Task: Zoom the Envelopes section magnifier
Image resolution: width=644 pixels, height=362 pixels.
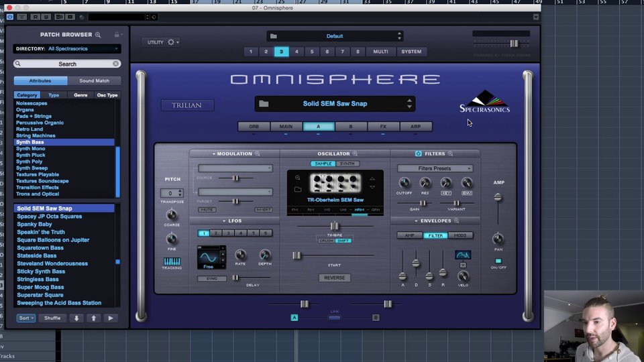Action: point(456,221)
